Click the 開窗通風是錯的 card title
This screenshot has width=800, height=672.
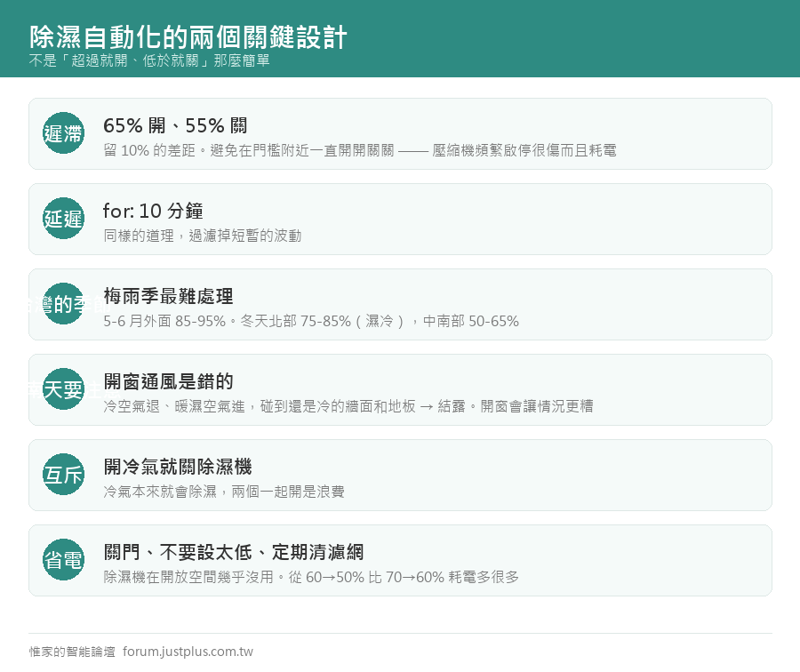[x=168, y=381]
